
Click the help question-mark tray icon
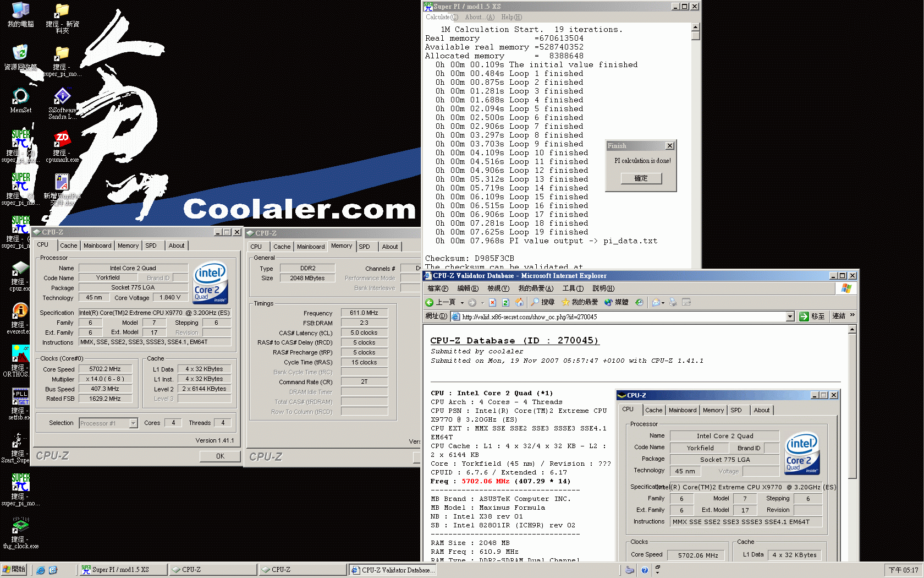[645, 570]
